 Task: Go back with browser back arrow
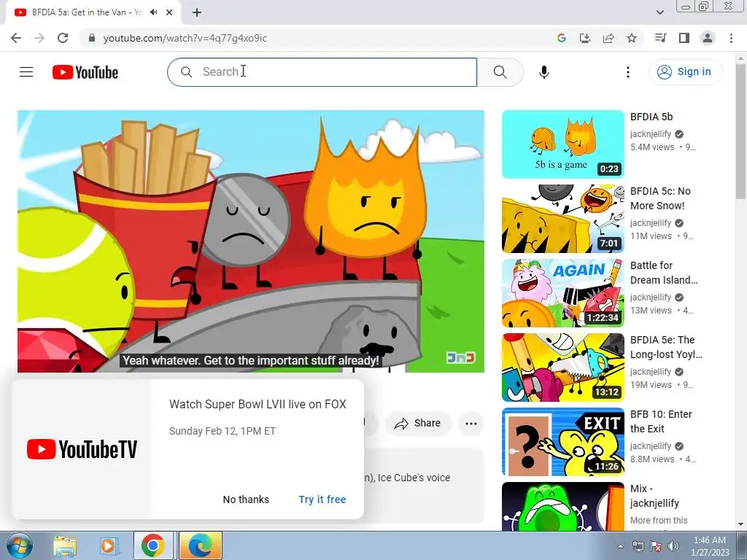pyautogui.click(x=16, y=38)
